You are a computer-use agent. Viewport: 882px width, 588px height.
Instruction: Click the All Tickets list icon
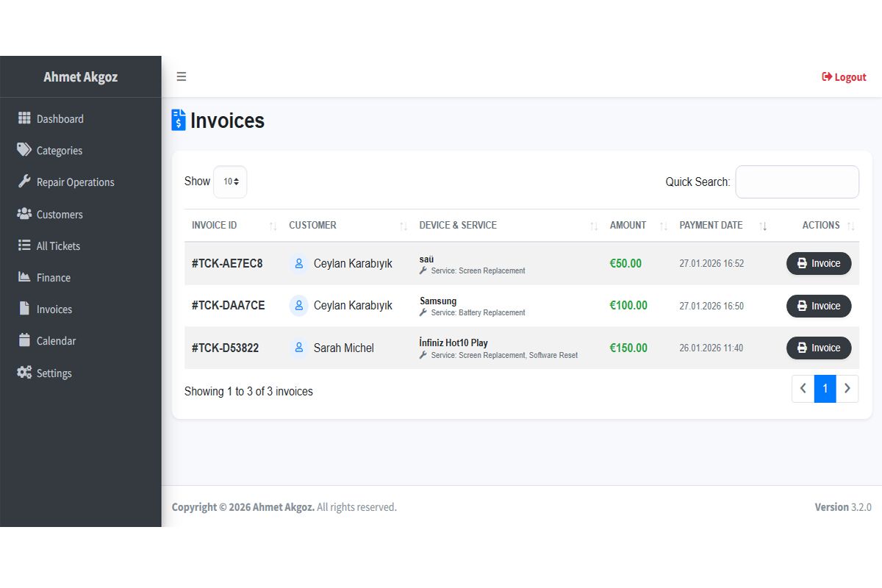pos(24,245)
